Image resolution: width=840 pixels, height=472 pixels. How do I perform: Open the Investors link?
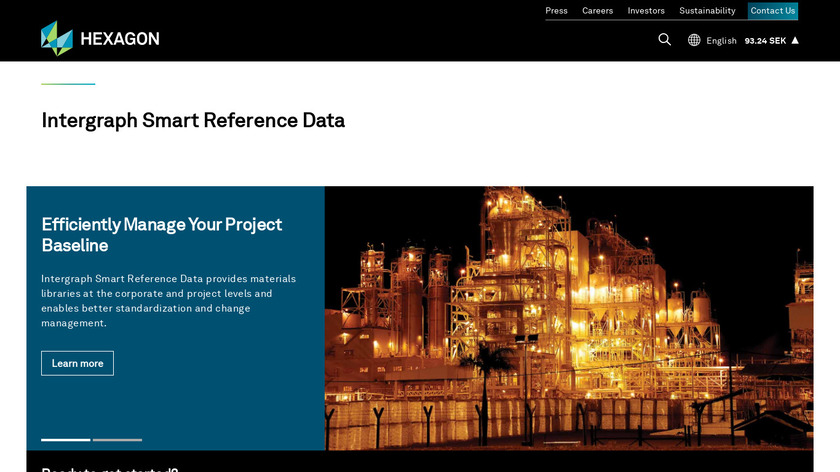646,11
